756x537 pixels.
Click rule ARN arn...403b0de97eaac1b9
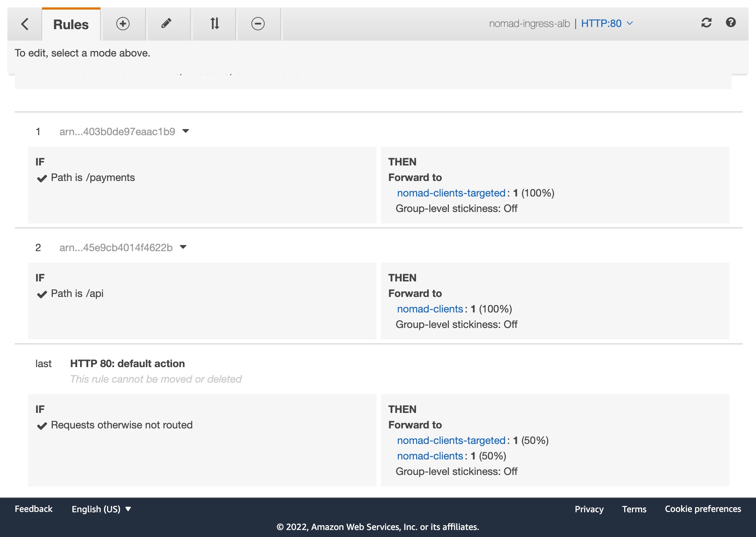(117, 131)
